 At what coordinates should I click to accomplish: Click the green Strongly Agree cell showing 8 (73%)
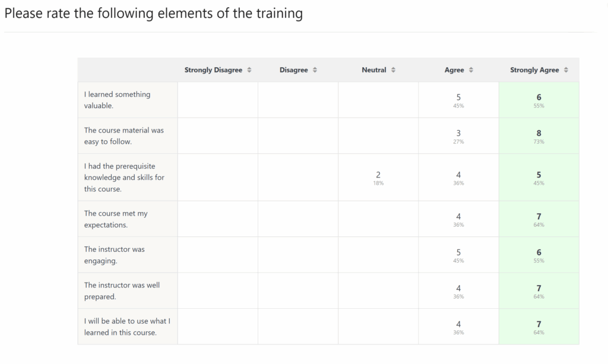[539, 136]
